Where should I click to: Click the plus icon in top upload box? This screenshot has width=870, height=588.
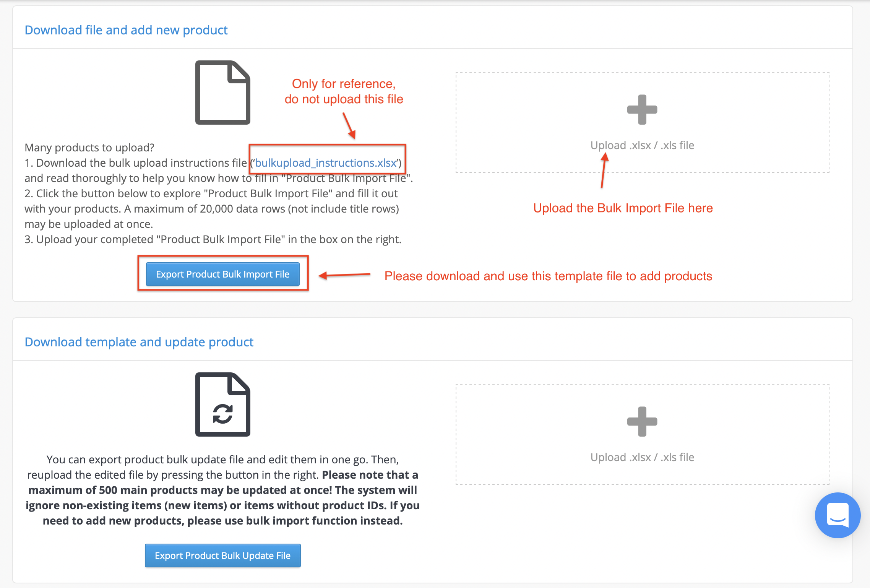tap(642, 110)
